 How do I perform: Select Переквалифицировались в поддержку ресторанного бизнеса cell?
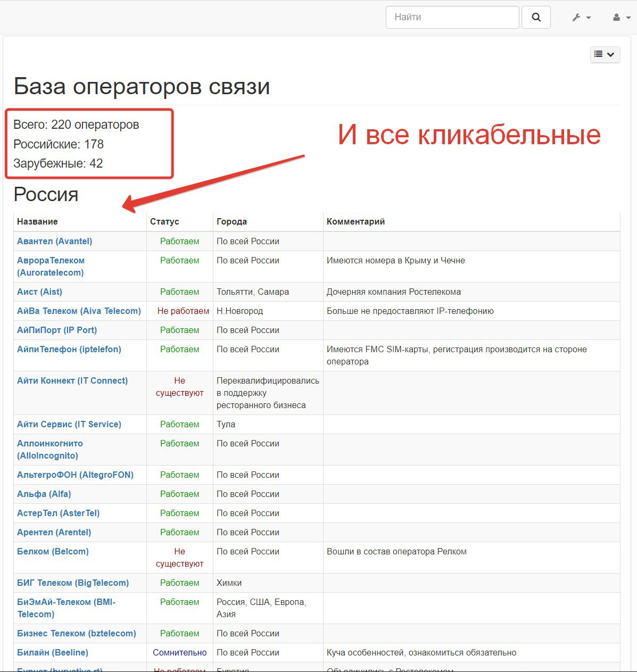[268, 393]
